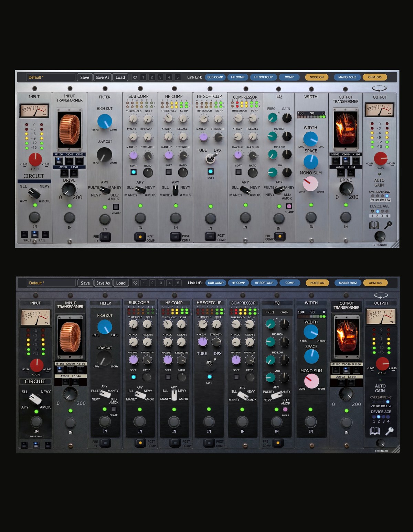Open the Default preset name field in the silver plugin
The image size is (413, 532).
click(50, 77)
